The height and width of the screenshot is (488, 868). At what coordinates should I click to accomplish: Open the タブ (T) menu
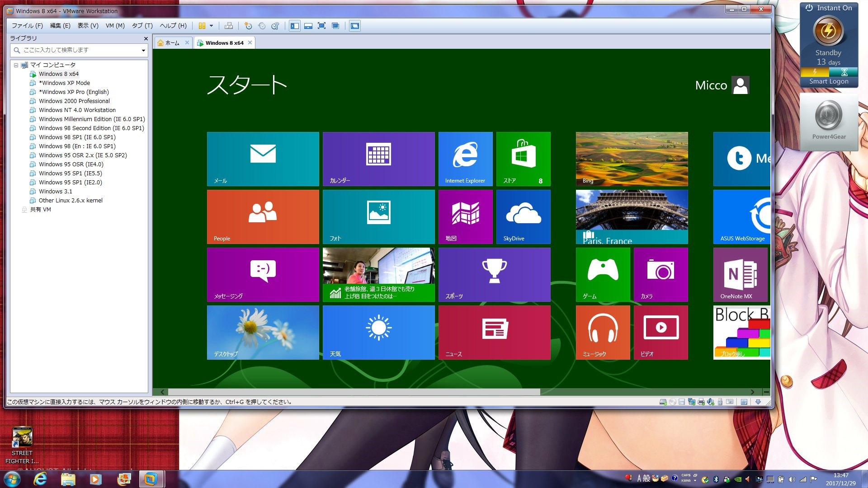tap(142, 26)
